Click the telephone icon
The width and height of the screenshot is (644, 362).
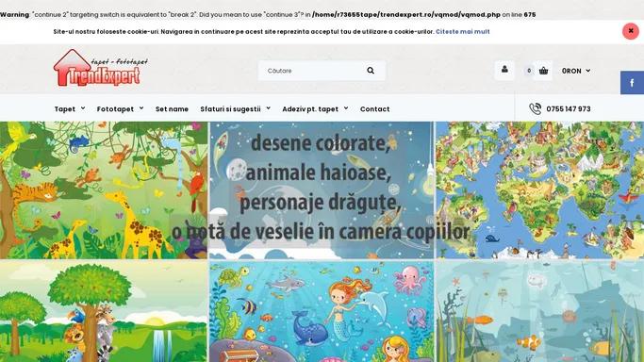pos(536,108)
